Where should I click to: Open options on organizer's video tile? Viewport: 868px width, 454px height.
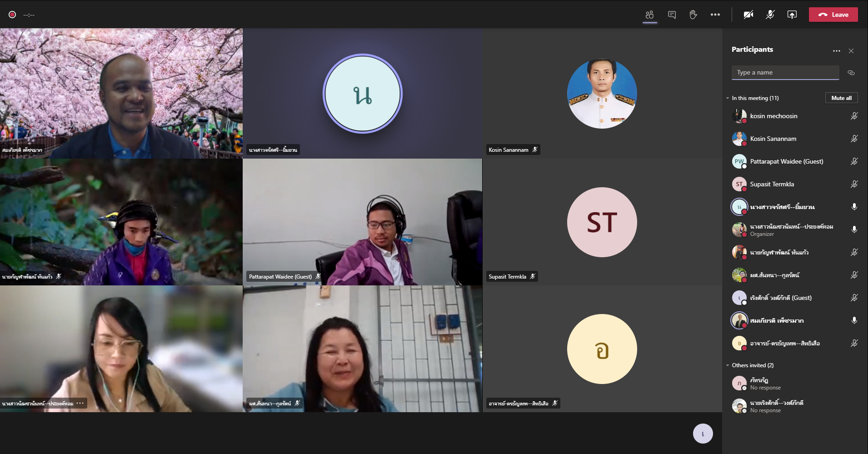tap(80, 403)
